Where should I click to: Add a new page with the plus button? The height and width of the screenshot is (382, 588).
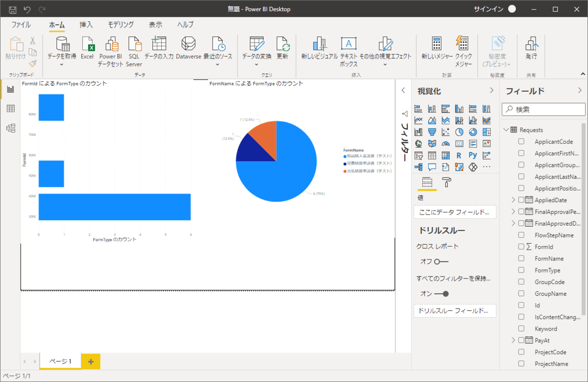pos(91,361)
